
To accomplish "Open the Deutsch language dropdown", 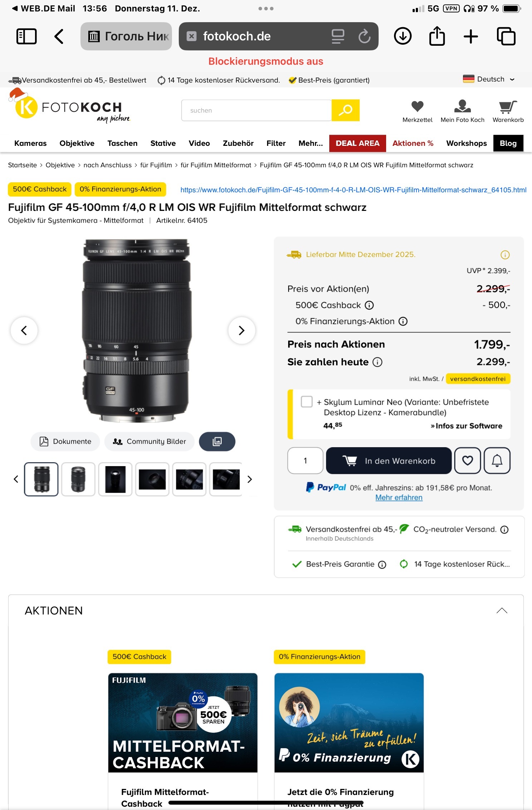I will click(x=489, y=79).
